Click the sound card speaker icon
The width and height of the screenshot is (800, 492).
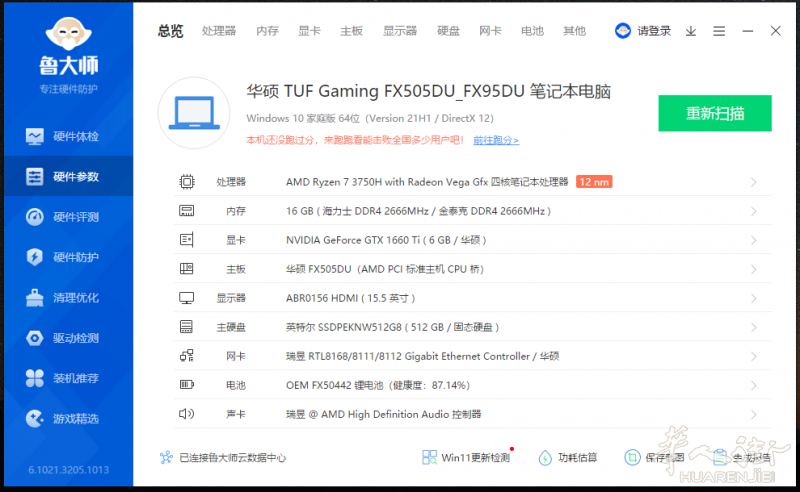(x=187, y=413)
